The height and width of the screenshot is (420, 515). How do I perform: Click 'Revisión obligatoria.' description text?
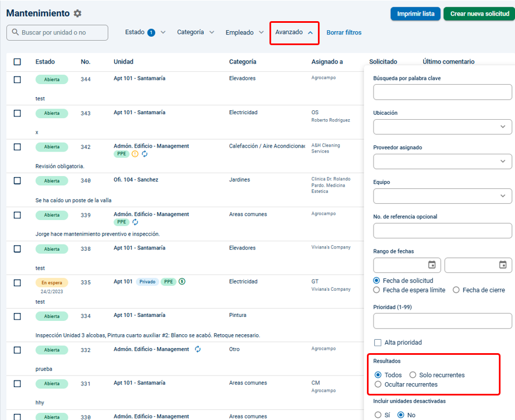click(60, 167)
